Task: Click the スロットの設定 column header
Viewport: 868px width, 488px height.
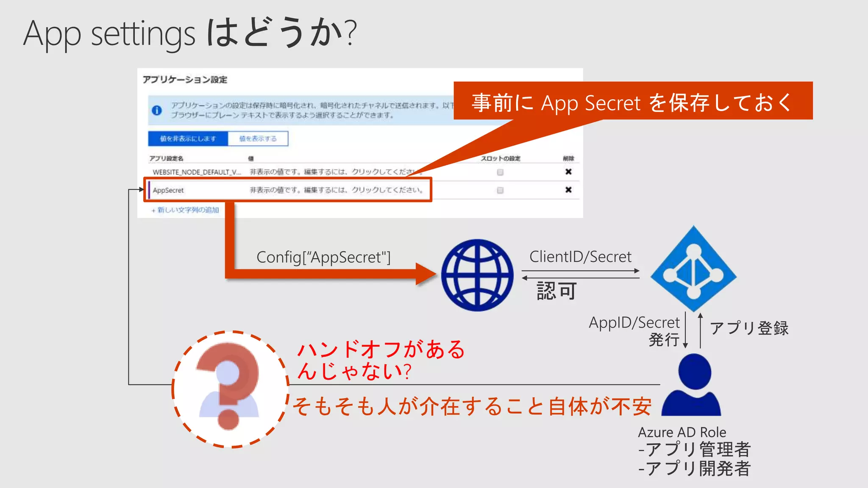Action: pyautogui.click(x=501, y=158)
